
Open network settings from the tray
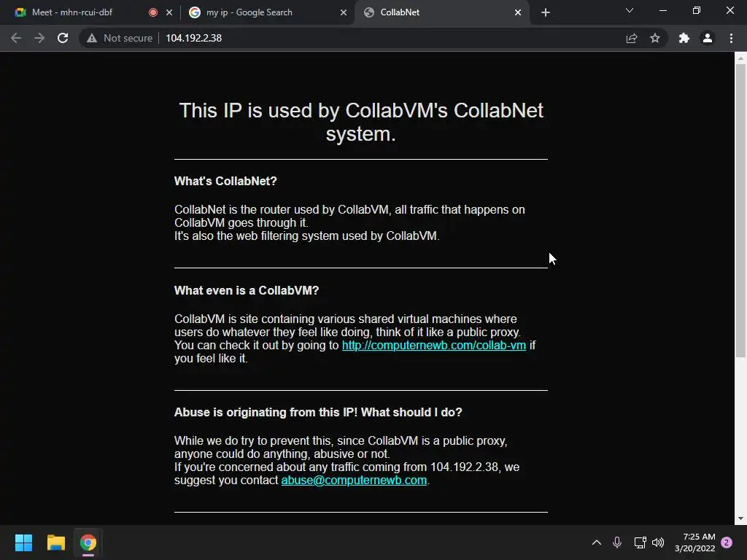point(640,542)
